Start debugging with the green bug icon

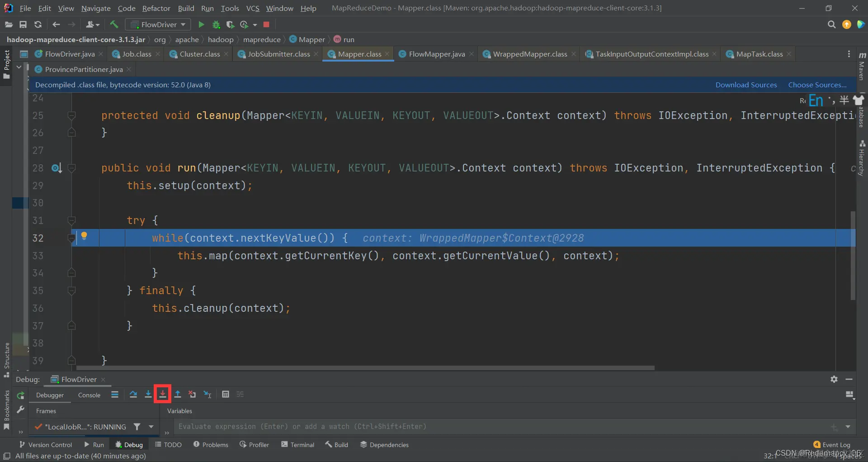216,24
